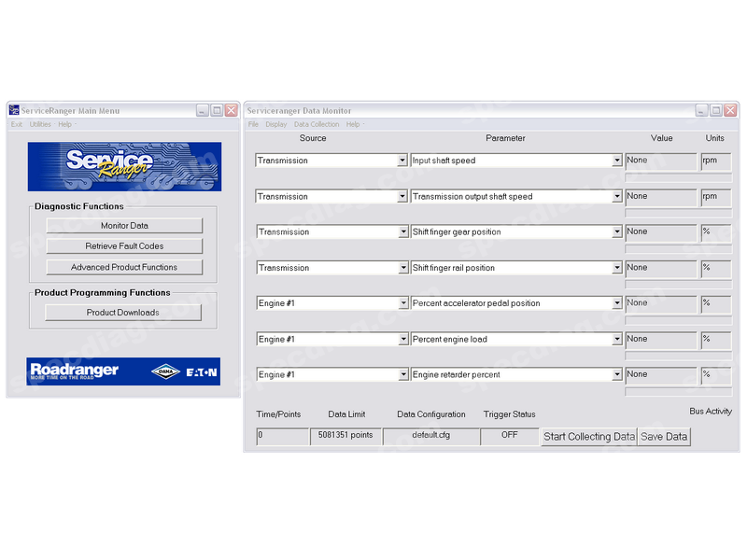Open Advanced Product Functions
The image size is (747, 560).
[x=124, y=267]
